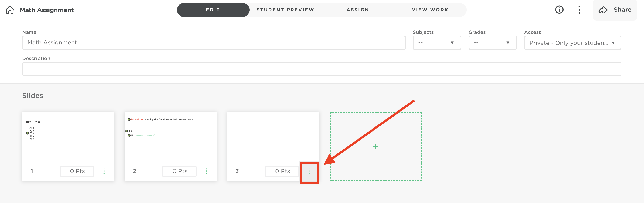
Task: Open slide 2 three-dot options menu
Action: pos(206,171)
